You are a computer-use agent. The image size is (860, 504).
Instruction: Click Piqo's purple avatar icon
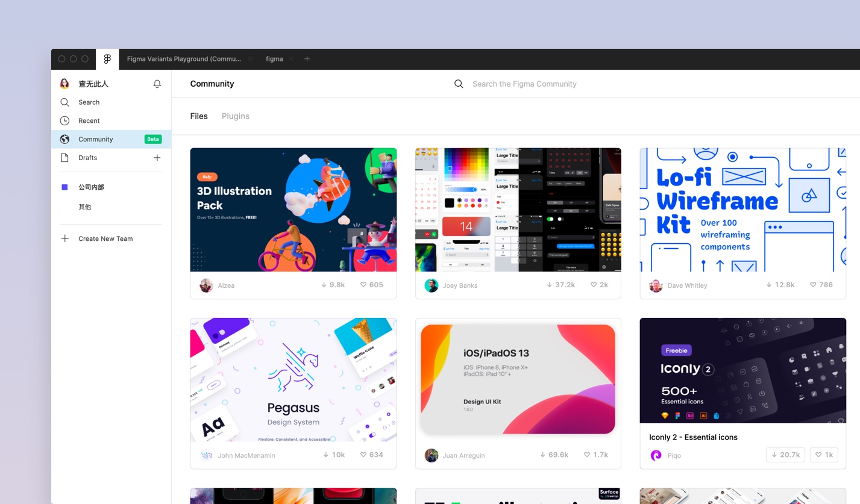click(656, 455)
